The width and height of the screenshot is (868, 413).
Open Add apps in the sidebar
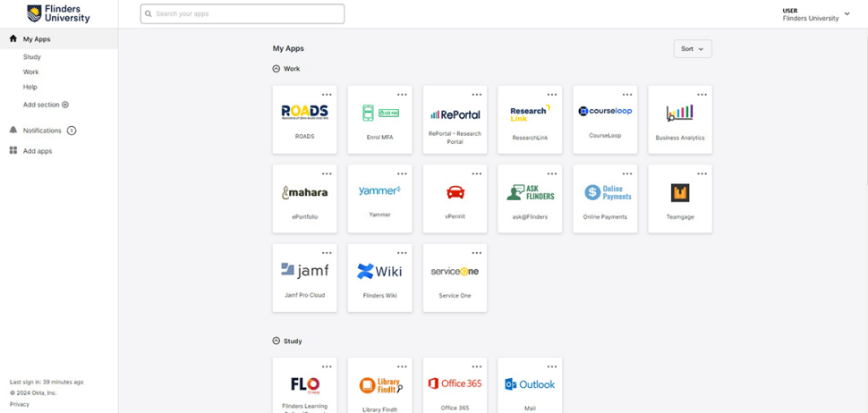(x=37, y=151)
